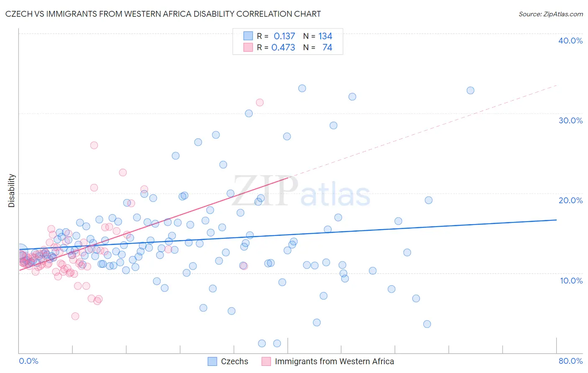The height and width of the screenshot is (373, 588).
Task: Click the R value 0.473
Action: 283,47
